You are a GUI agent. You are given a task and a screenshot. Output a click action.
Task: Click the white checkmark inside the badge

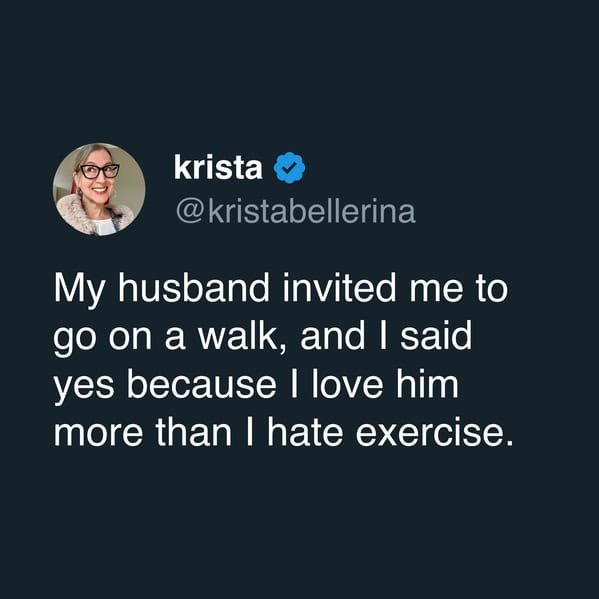click(x=289, y=167)
